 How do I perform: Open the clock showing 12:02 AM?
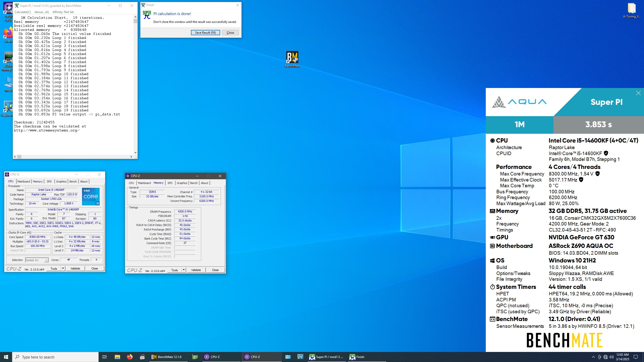(623, 357)
